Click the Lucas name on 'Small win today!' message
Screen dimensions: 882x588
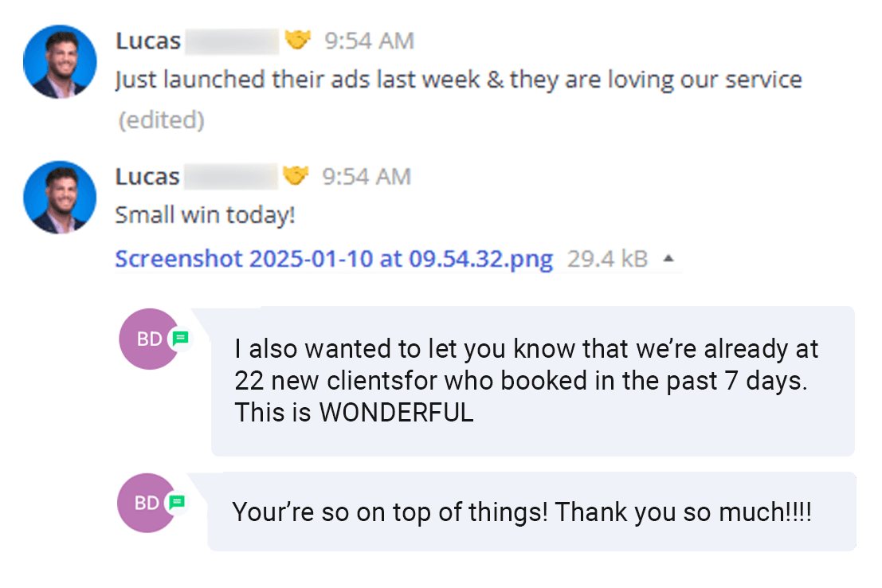(147, 177)
